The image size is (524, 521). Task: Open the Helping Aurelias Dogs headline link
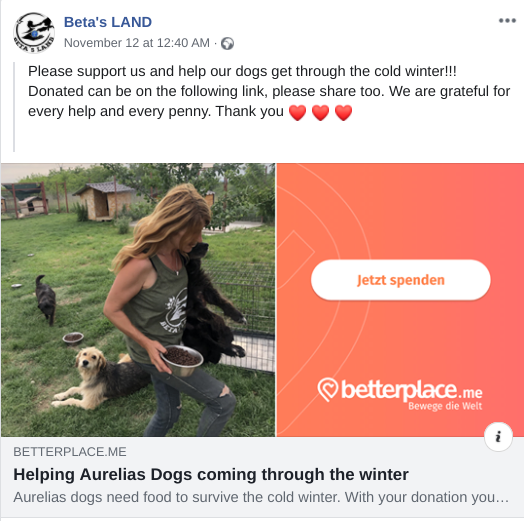211,475
